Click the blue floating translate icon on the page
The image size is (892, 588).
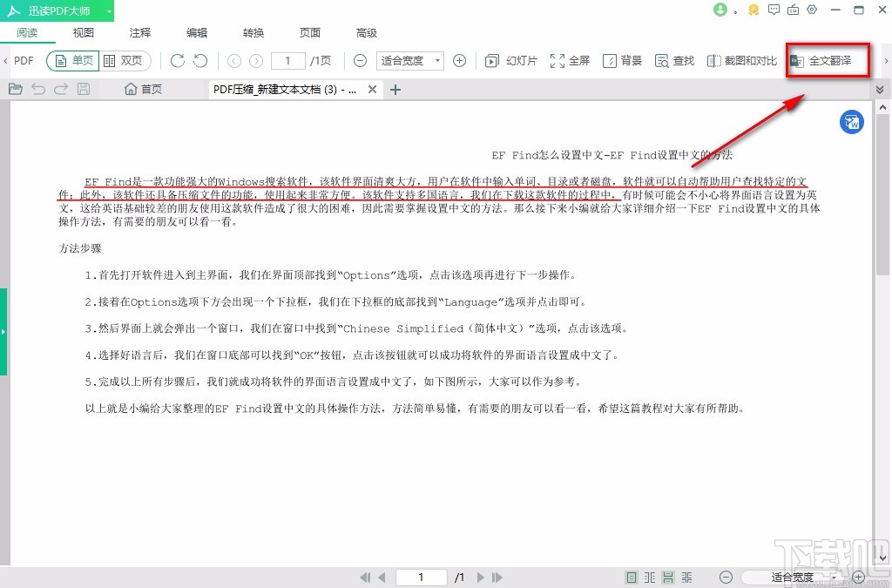851,122
